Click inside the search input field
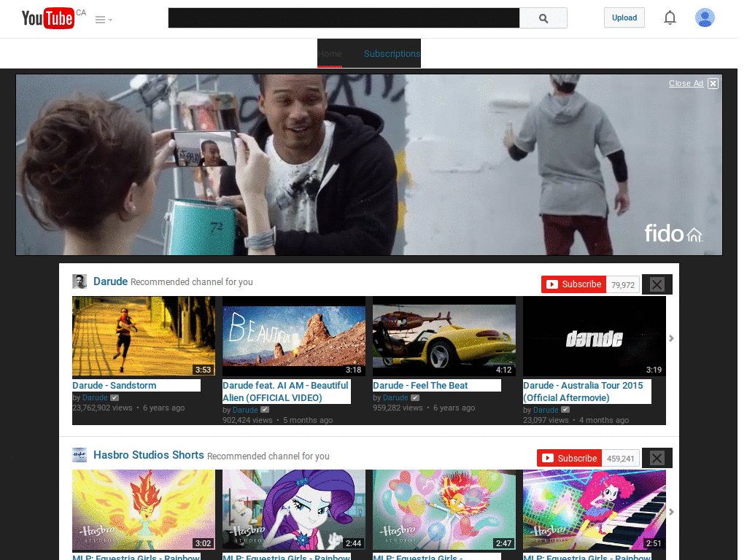This screenshot has height=560, width=747. (343, 17)
